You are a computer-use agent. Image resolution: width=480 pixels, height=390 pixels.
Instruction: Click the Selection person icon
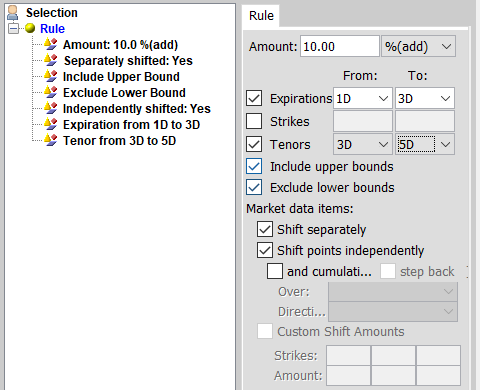pos(13,13)
